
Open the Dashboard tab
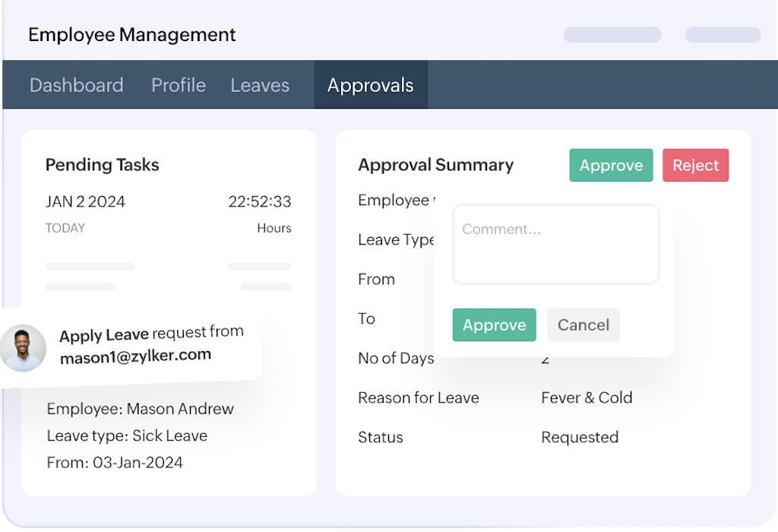click(x=76, y=85)
